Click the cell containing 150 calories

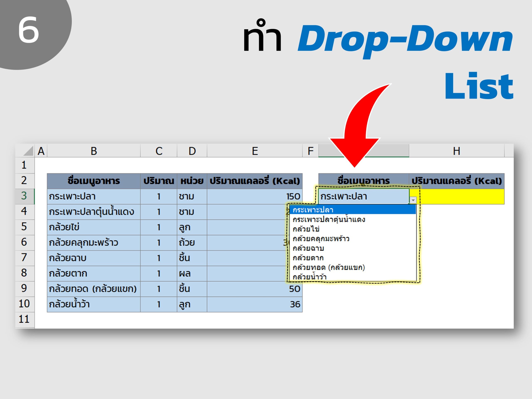click(x=255, y=197)
